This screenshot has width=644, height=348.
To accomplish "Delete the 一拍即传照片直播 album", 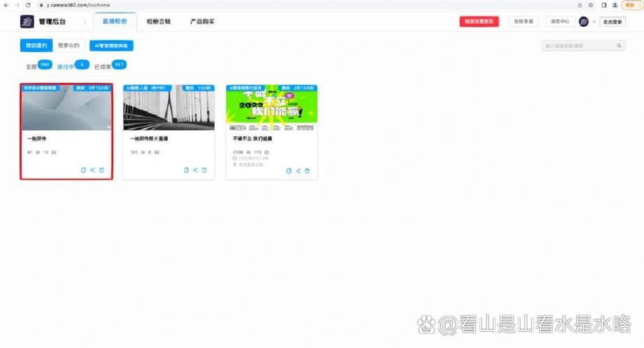I will pyautogui.click(x=204, y=170).
